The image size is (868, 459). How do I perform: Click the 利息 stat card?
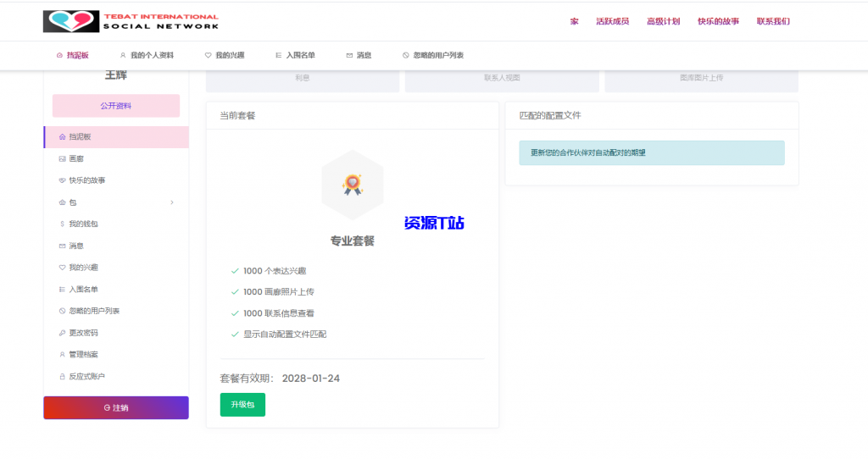click(303, 80)
